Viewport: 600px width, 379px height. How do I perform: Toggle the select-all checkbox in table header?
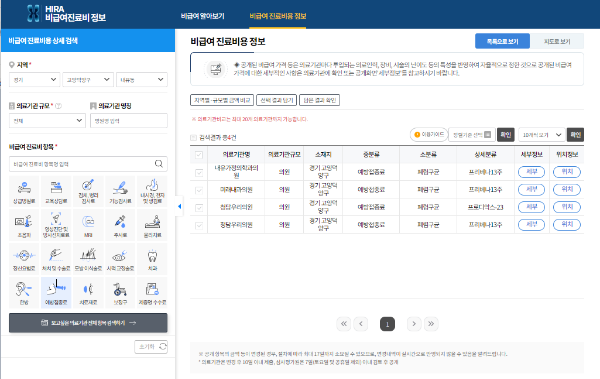coord(199,155)
